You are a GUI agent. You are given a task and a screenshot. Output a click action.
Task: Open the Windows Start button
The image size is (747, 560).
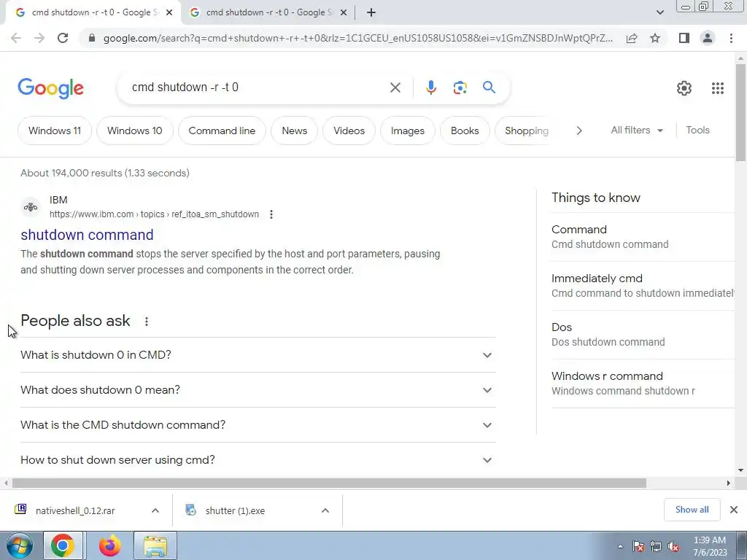19,545
